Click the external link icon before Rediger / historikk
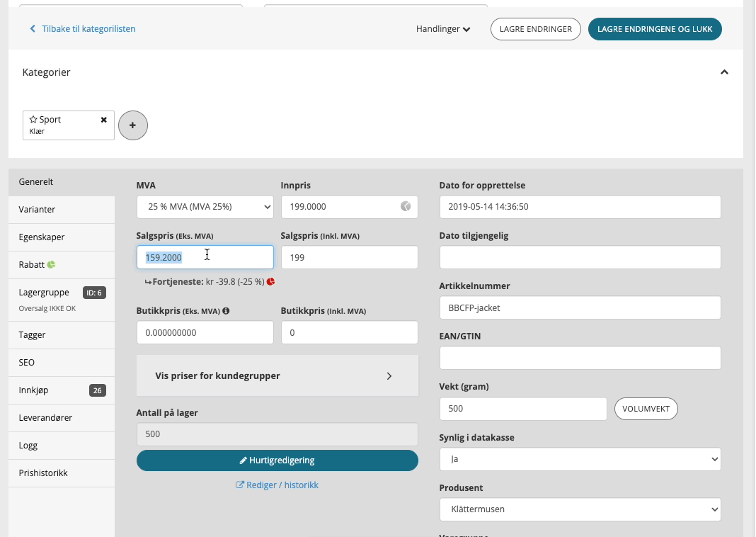 [240, 485]
